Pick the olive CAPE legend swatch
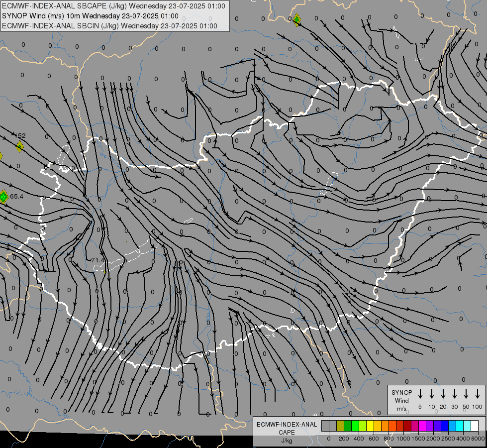The image size is (487, 448). click(340, 426)
